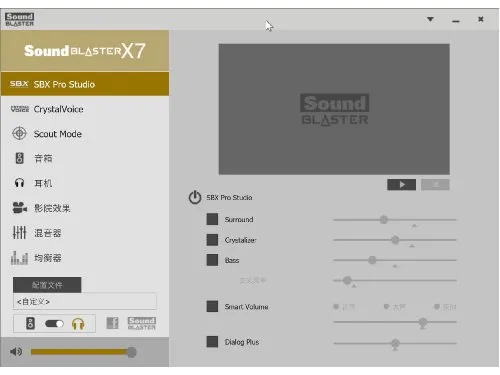Expand the 配置文件 profile section
500x375 pixels.
[x=47, y=285]
